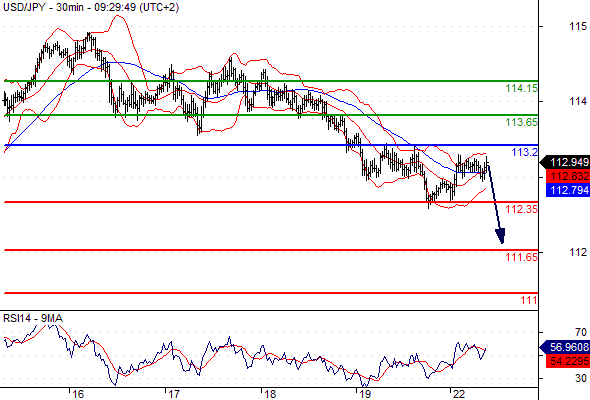Select the 115 price axis label
Screen dimensions: 590x400
point(578,26)
